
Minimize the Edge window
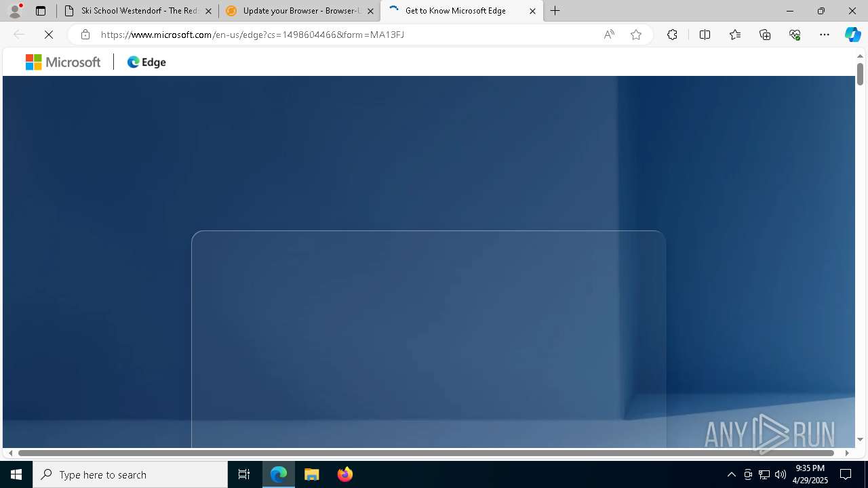coord(790,11)
